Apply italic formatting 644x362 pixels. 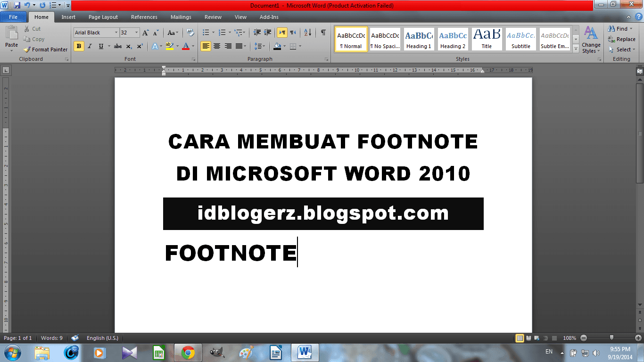90,45
